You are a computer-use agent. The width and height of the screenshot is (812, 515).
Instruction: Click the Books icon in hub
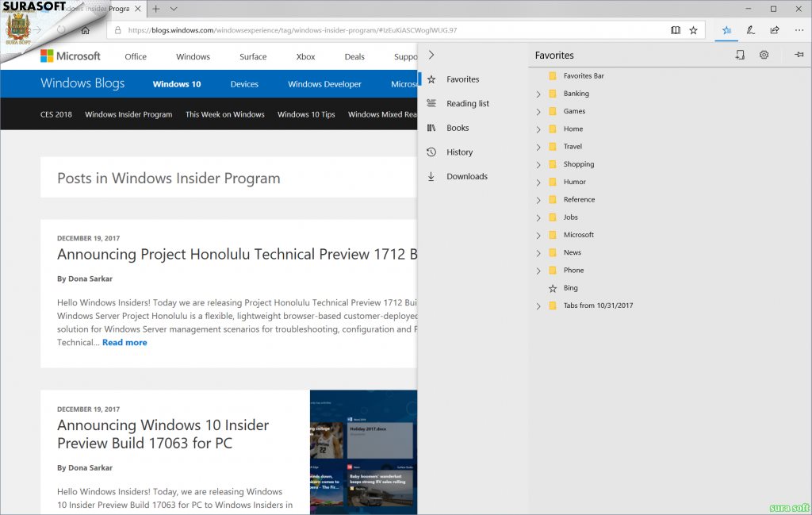[x=431, y=128]
